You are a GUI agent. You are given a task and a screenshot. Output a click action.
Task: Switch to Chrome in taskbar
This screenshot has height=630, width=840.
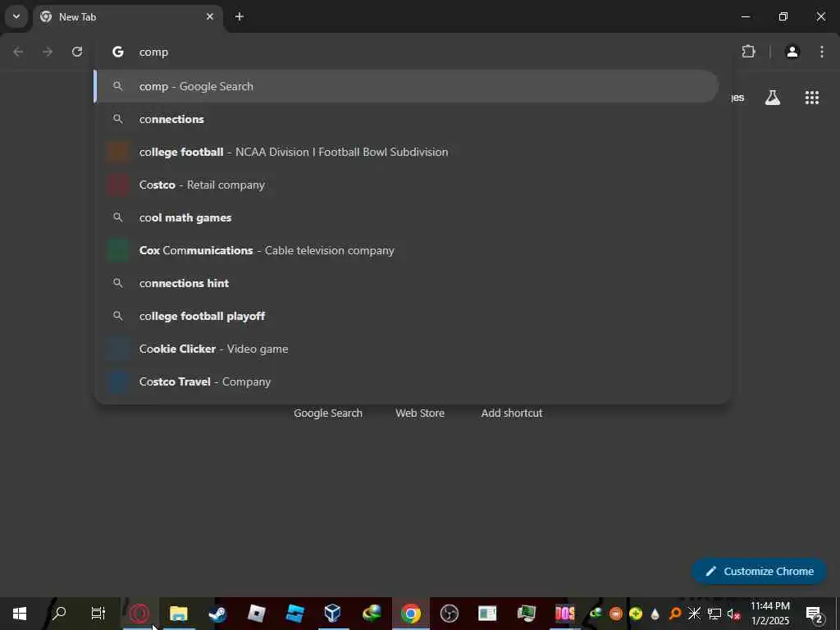[411, 614]
